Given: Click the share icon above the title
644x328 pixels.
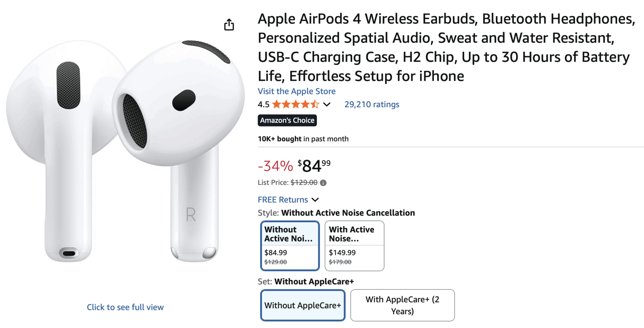Looking at the screenshot, I should (229, 24).
